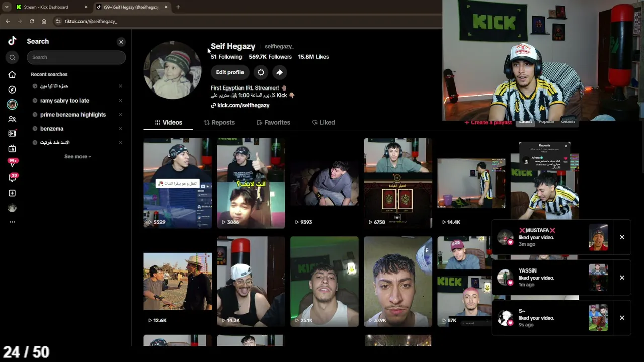Open a new browser tab
This screenshot has width=644, height=362.
(178, 7)
